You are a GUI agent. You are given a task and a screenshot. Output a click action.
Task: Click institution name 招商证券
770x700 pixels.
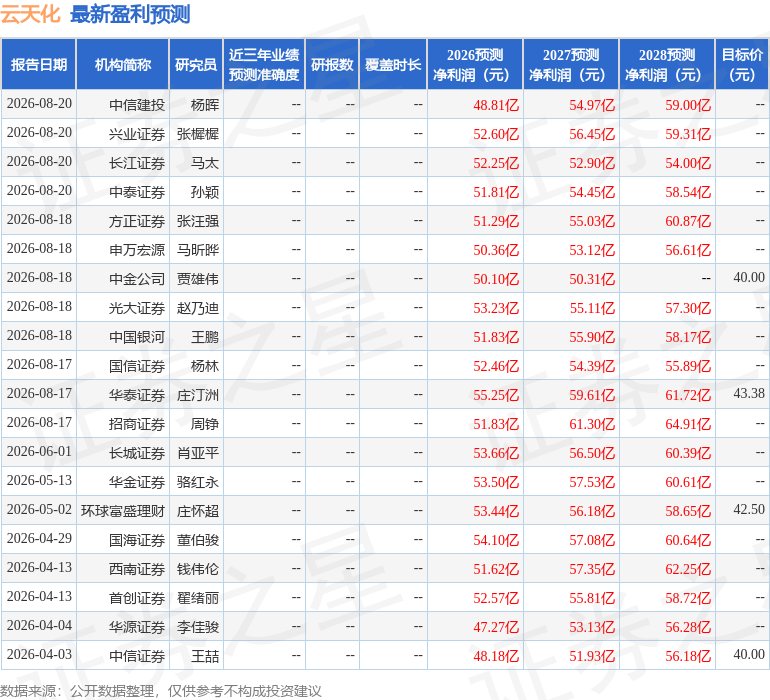point(137,423)
